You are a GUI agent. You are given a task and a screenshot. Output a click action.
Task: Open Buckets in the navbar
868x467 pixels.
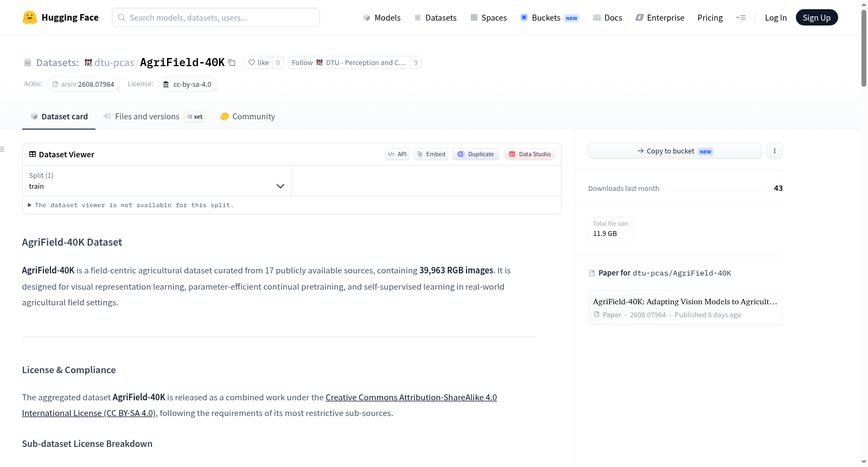[550, 17]
